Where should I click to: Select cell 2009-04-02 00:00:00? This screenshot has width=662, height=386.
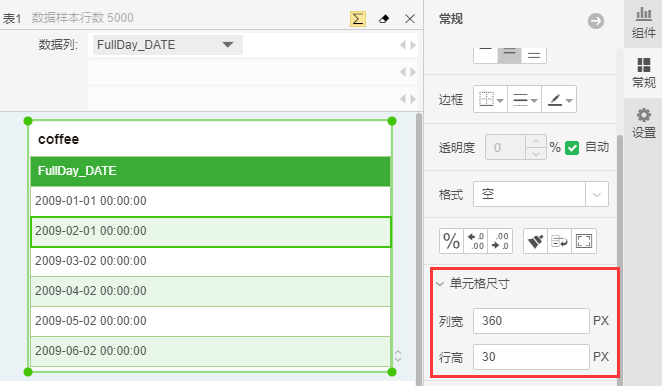click(210, 291)
